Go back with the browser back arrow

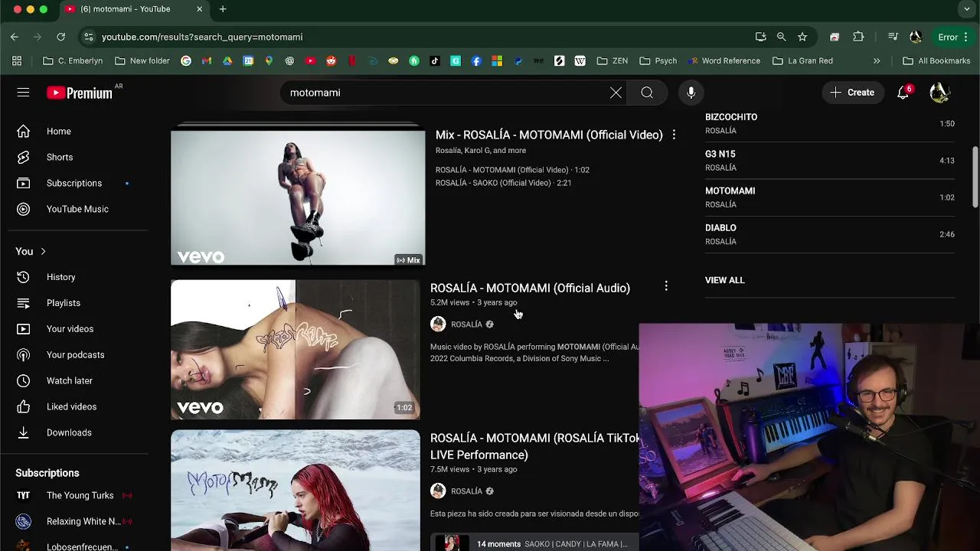[15, 37]
